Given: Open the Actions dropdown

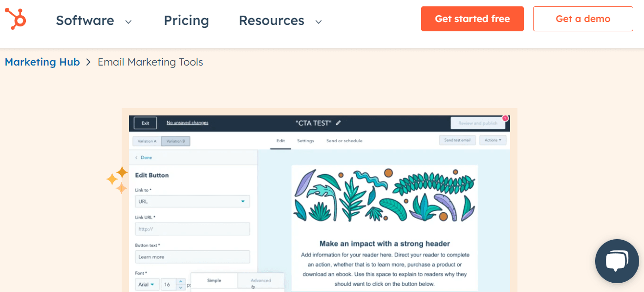Looking at the screenshot, I should coord(493,140).
